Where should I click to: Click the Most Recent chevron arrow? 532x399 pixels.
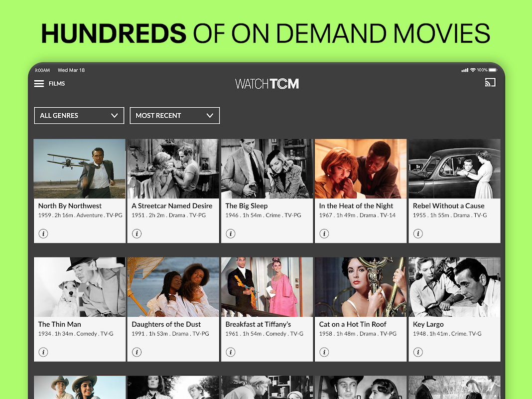(210, 115)
